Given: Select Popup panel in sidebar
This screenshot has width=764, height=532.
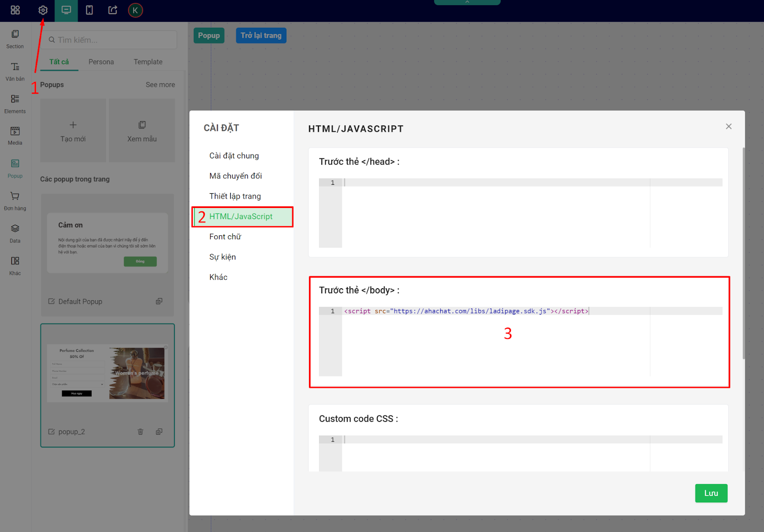Looking at the screenshot, I should [x=15, y=168].
